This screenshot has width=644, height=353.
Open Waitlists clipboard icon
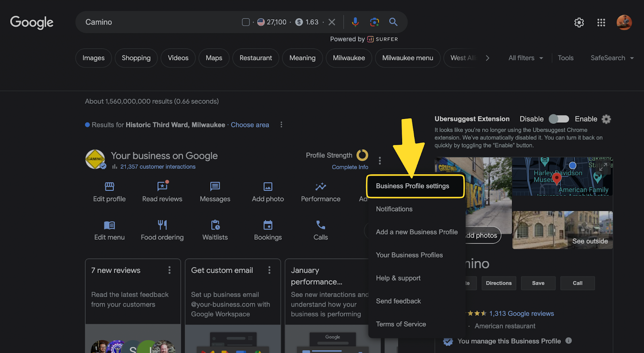(215, 225)
